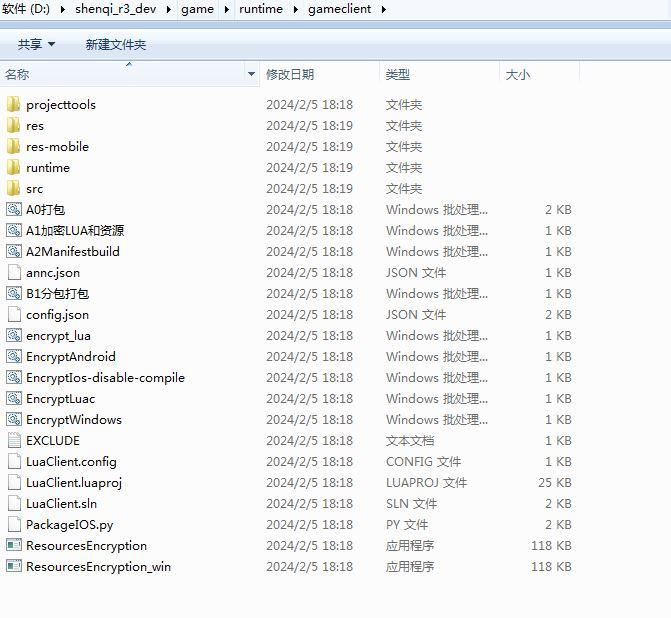
Task: Select the annc.json file icon
Action: point(13,272)
